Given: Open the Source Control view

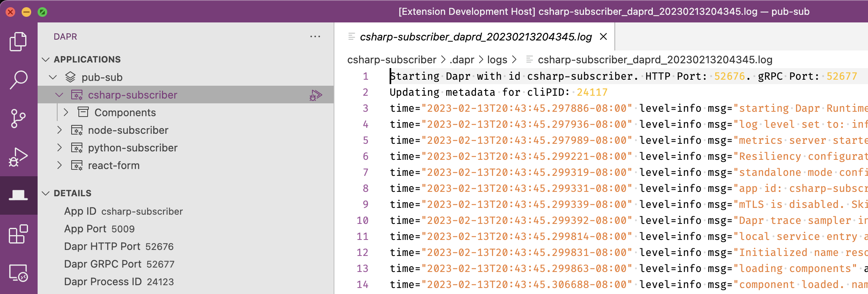Looking at the screenshot, I should pos(18,118).
